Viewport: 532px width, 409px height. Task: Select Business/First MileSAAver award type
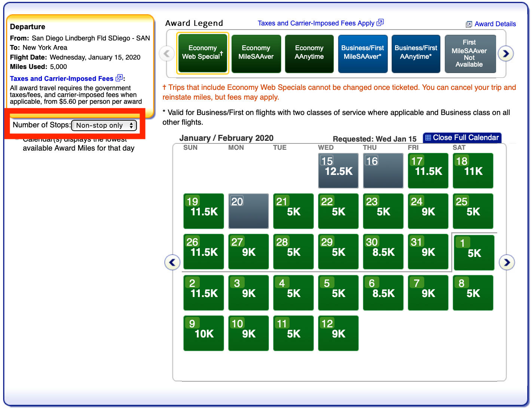tap(363, 53)
